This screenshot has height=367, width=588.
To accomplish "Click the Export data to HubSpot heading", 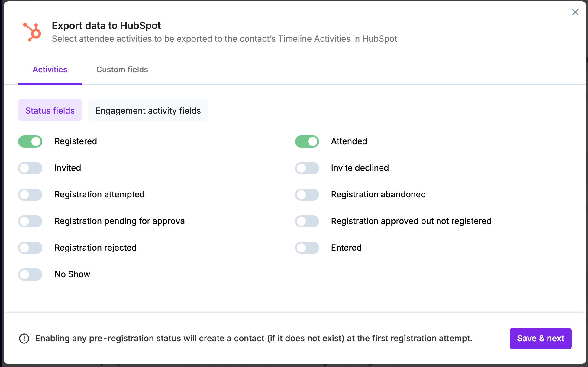I will click(x=106, y=26).
